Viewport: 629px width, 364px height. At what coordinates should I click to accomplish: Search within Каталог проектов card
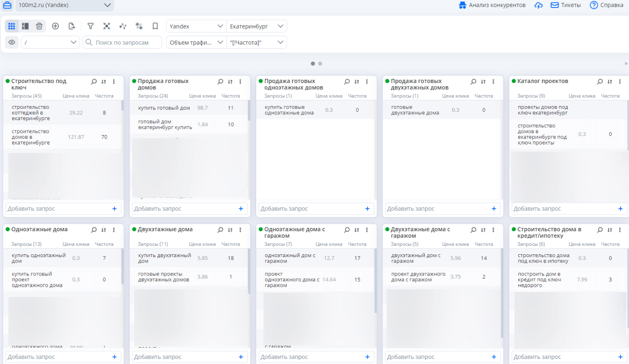pos(600,82)
